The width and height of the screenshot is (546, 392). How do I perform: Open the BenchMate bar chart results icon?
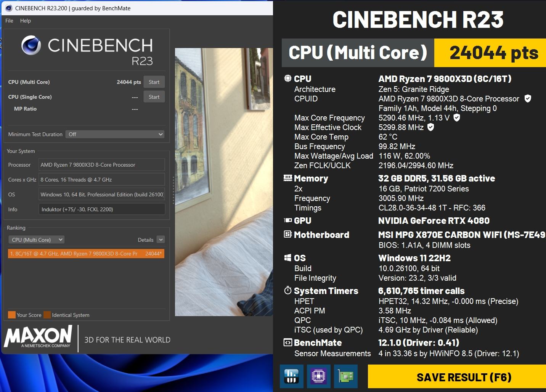(292, 377)
